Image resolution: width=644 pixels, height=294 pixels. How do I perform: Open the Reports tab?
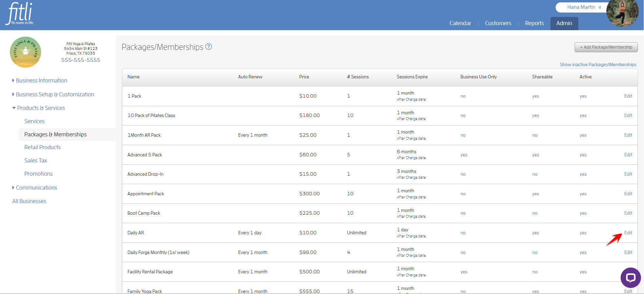pos(534,23)
